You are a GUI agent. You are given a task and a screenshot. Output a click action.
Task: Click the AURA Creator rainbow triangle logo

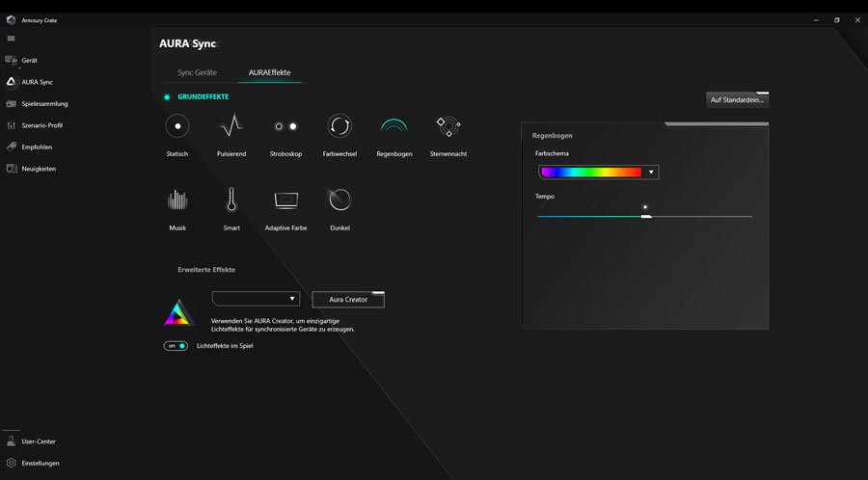tap(178, 312)
